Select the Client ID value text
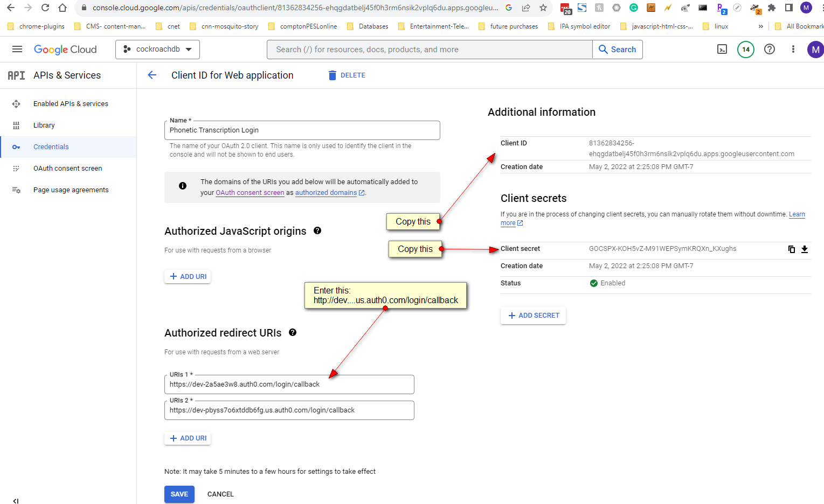This screenshot has width=824, height=504. tap(691, 149)
